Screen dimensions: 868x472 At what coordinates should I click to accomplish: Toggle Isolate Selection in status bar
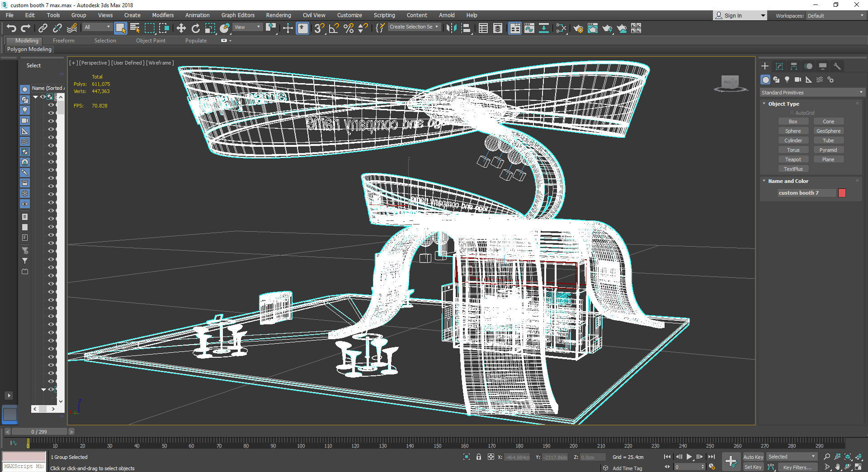467,457
